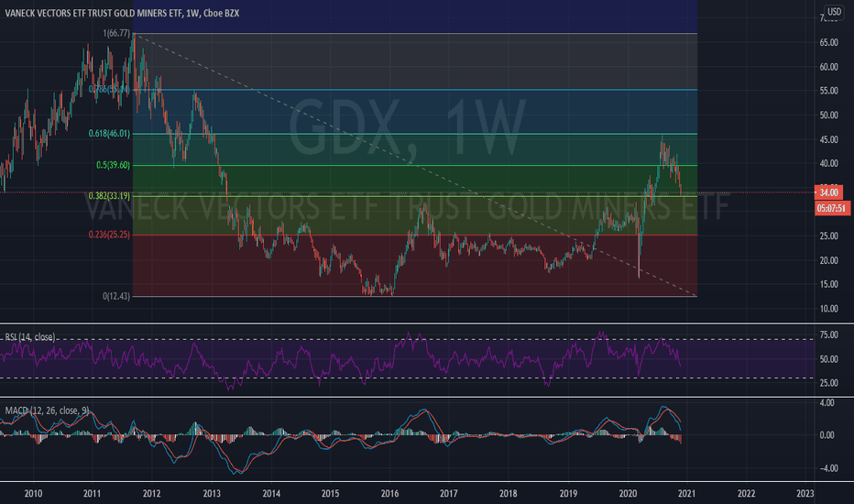Viewport: 854px width, 504px height.
Task: Click the 40.00 price axis label
Action: click(x=829, y=163)
